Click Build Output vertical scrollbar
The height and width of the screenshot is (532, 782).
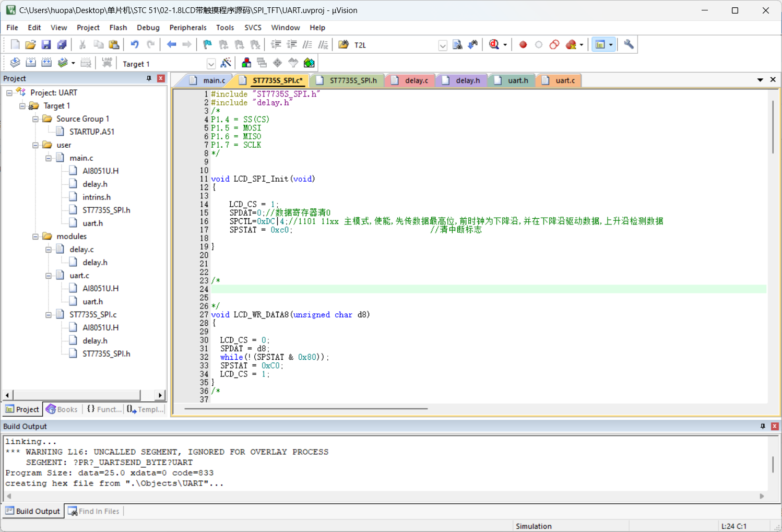[x=773, y=465]
